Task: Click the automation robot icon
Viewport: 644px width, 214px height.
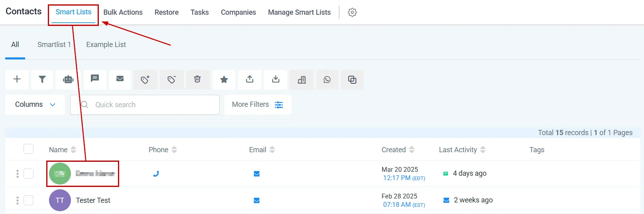Action: [x=68, y=79]
